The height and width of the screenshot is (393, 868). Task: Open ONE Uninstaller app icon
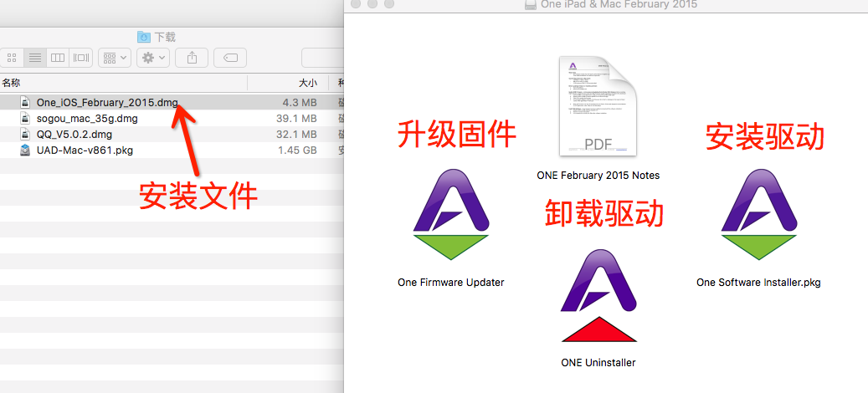(x=598, y=296)
